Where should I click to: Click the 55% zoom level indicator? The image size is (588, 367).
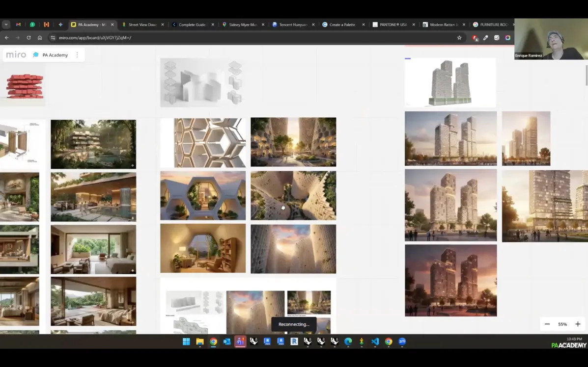point(562,324)
